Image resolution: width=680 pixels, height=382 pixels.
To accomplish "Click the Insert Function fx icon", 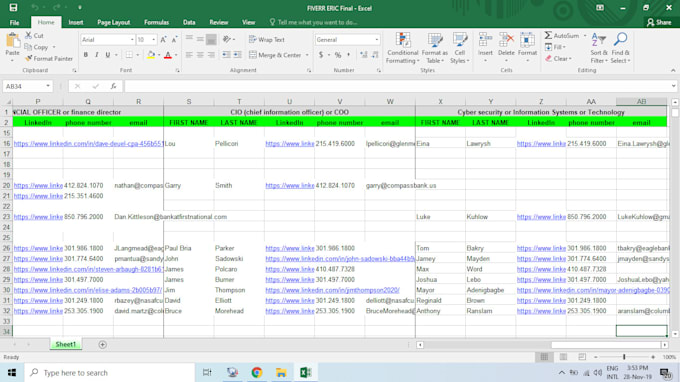I will 113,86.
